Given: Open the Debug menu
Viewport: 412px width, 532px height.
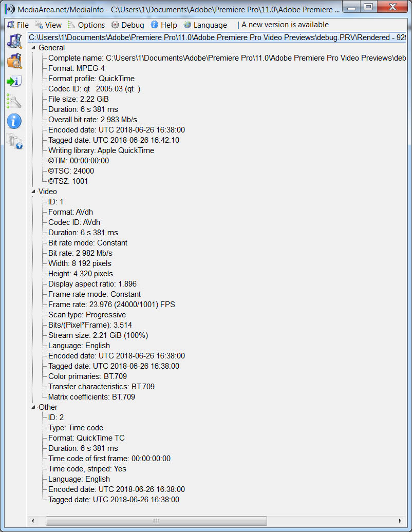Looking at the screenshot, I should pos(128,25).
